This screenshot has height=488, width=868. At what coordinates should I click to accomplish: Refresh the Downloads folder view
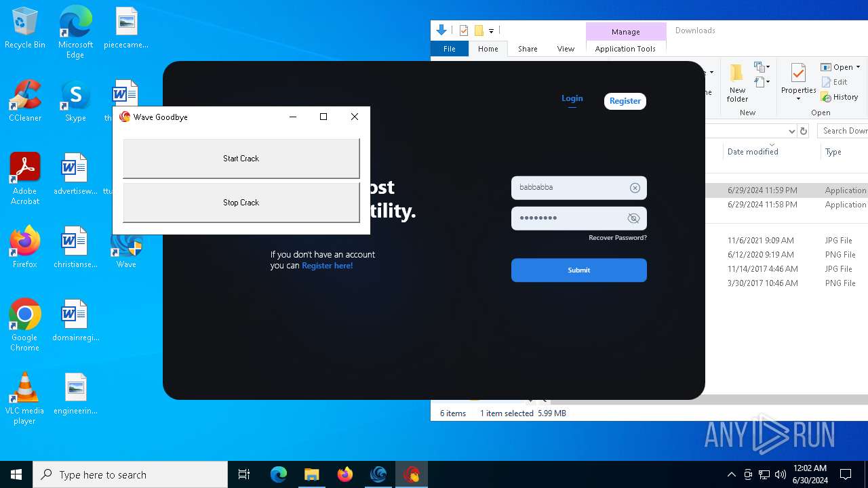(x=804, y=131)
